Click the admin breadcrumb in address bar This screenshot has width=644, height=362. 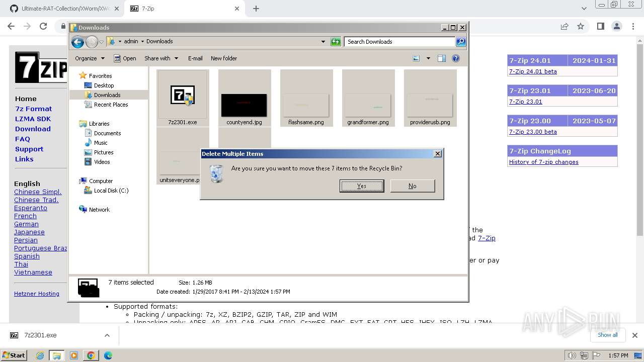131,42
